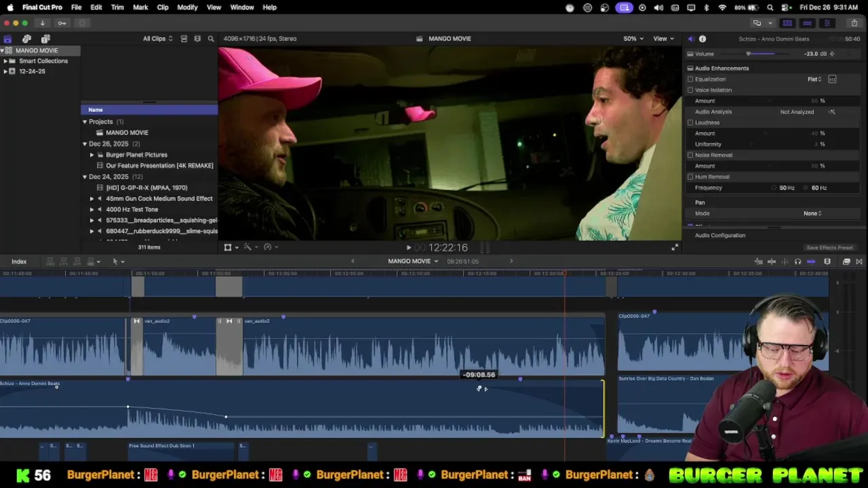Open the Transform tool pop-up
Image resolution: width=868 pixels, height=488 pixels.
point(231,247)
